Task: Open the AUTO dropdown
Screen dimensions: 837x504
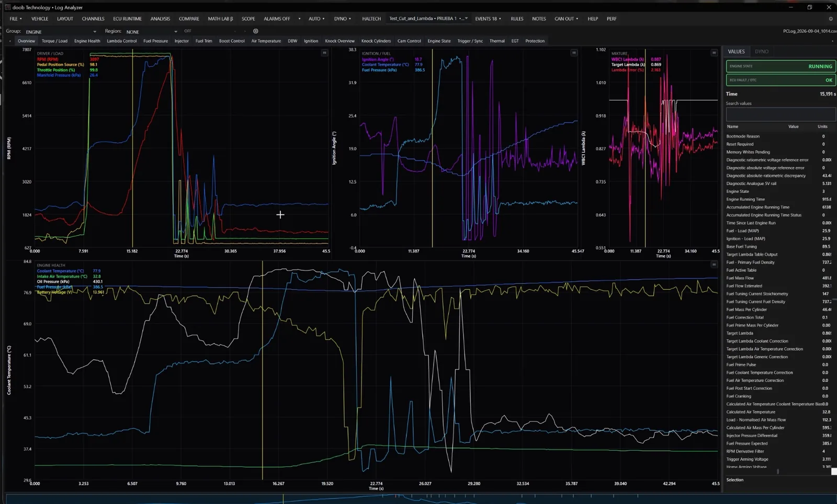Action: (x=316, y=19)
